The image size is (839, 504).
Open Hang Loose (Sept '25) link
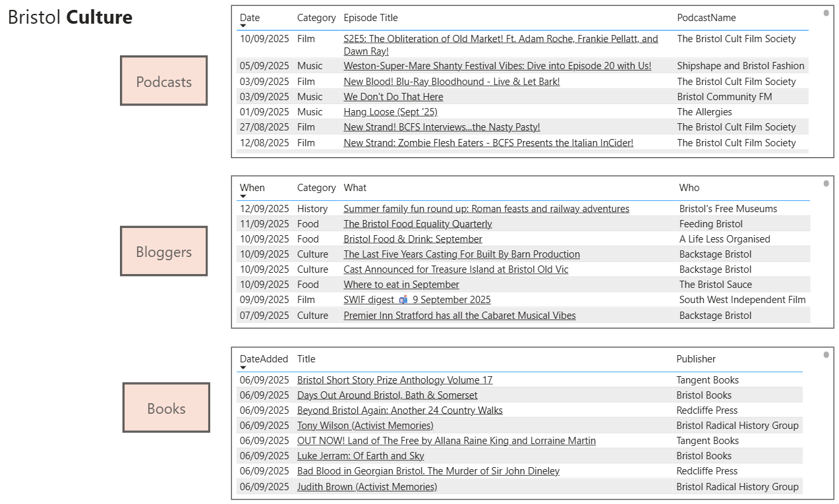point(390,112)
